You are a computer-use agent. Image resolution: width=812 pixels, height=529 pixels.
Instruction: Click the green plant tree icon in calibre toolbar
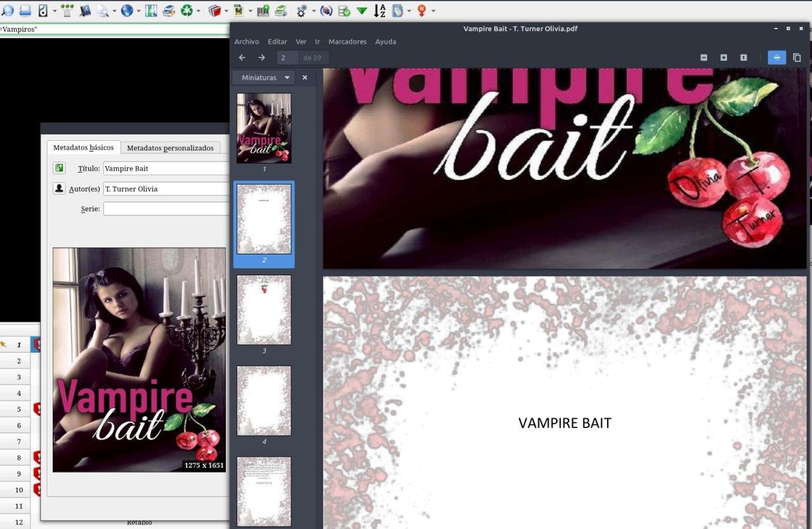tap(67, 10)
